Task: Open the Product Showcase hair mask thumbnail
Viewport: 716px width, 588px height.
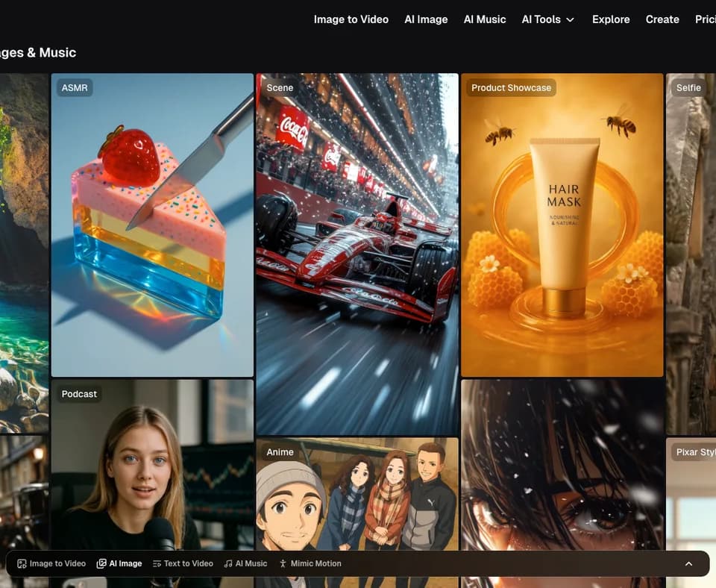Action: [x=562, y=225]
